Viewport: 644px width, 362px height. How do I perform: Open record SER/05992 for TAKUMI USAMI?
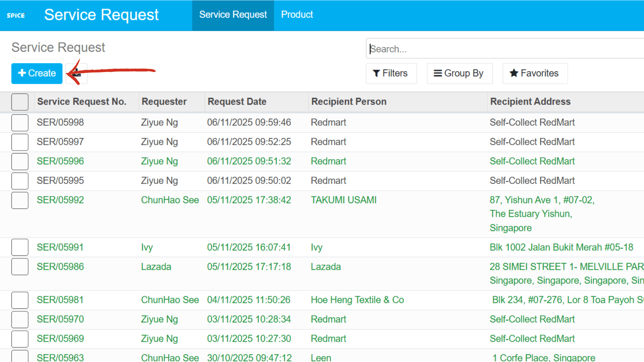[x=60, y=200]
